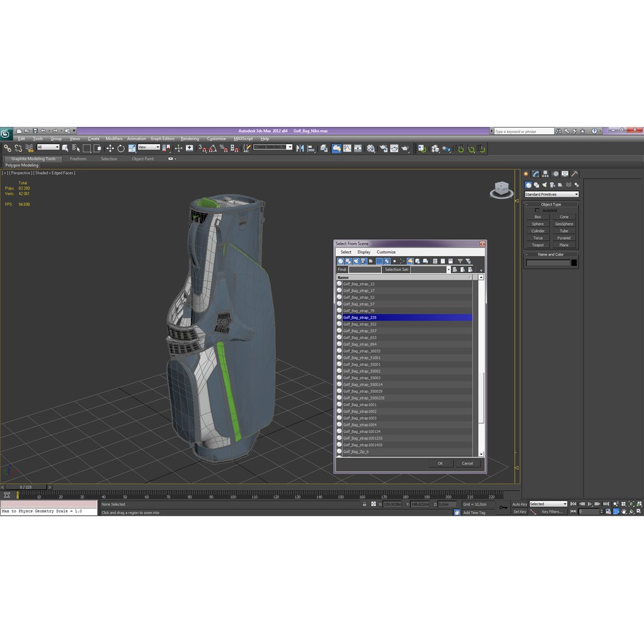Open the MAXScript menu

tap(243, 139)
